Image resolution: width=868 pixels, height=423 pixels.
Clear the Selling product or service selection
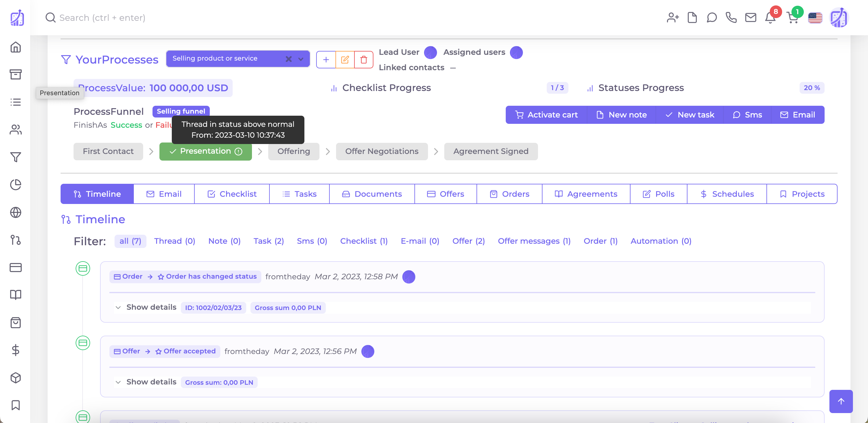tap(288, 59)
